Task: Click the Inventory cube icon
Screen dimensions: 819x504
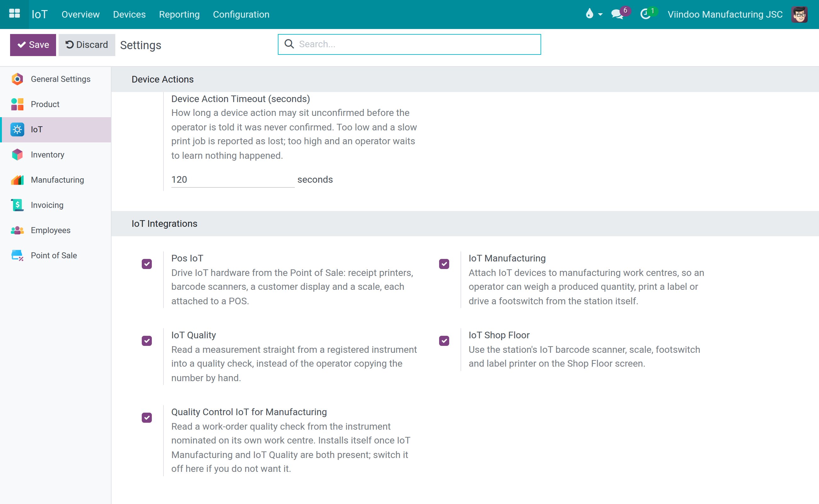Action: pyautogui.click(x=17, y=155)
